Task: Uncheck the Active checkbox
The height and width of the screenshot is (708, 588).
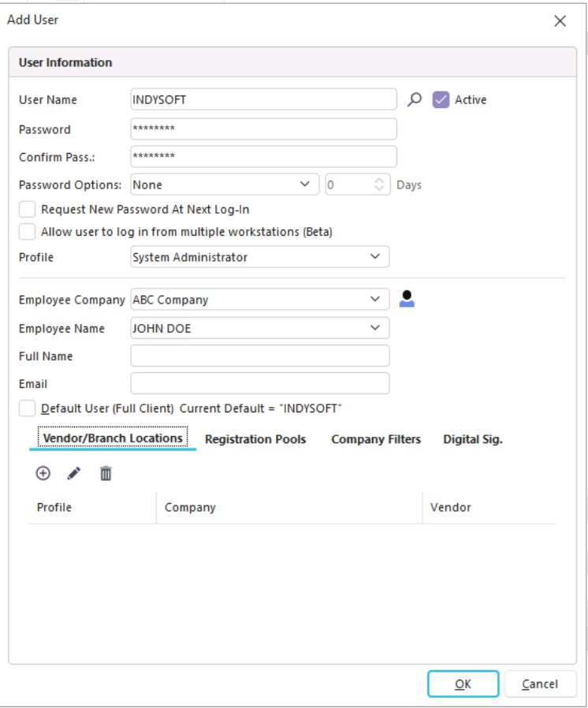Action: click(x=441, y=100)
